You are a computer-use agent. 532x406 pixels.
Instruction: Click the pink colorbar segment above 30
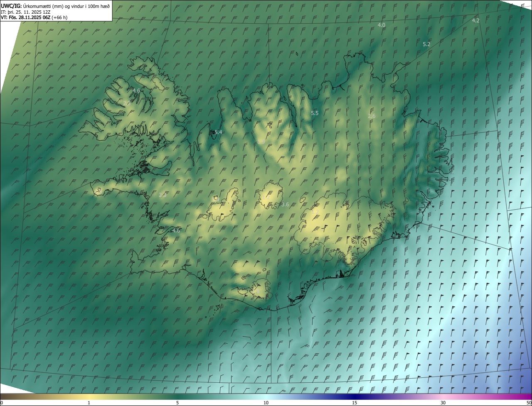[x=443, y=396]
